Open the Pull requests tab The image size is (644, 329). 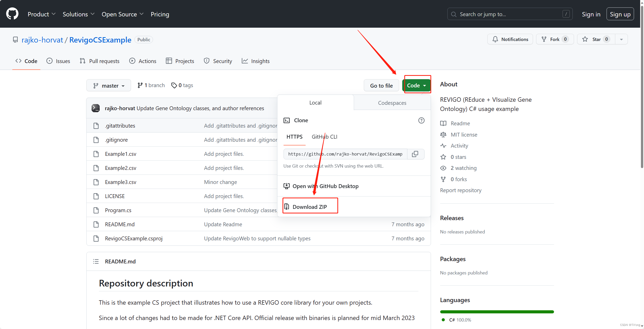100,61
